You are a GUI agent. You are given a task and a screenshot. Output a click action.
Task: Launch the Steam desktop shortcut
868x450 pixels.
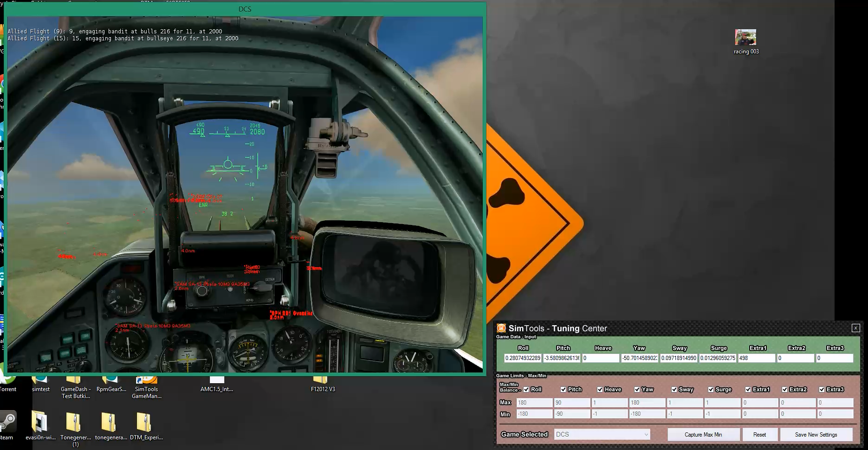click(x=6, y=425)
